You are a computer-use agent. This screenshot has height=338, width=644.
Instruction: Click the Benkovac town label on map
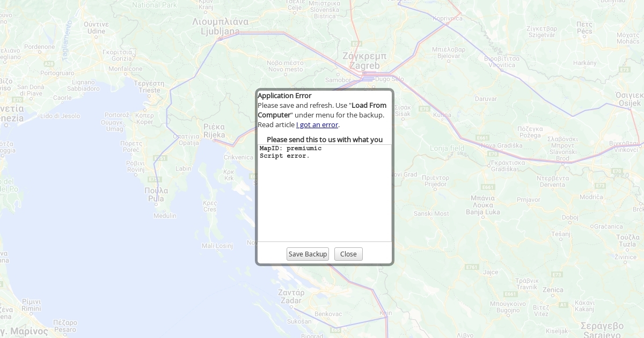(328, 313)
